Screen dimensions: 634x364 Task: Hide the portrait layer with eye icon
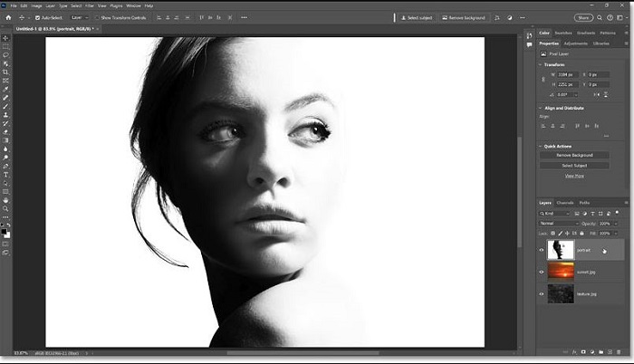click(542, 249)
